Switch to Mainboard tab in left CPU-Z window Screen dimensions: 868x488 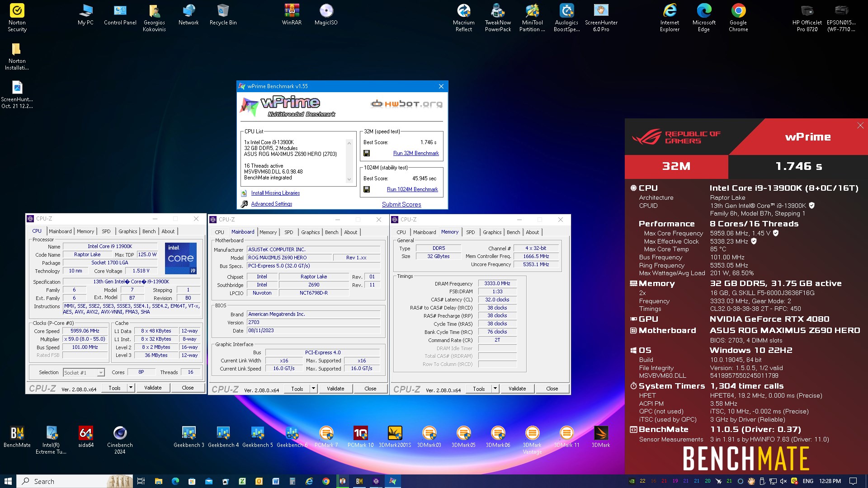[x=60, y=231]
